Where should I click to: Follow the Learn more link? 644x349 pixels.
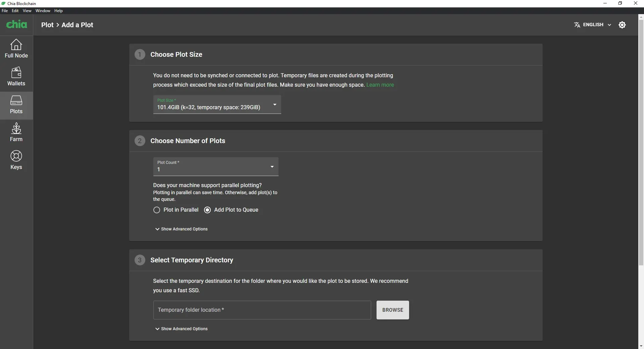coord(380,85)
